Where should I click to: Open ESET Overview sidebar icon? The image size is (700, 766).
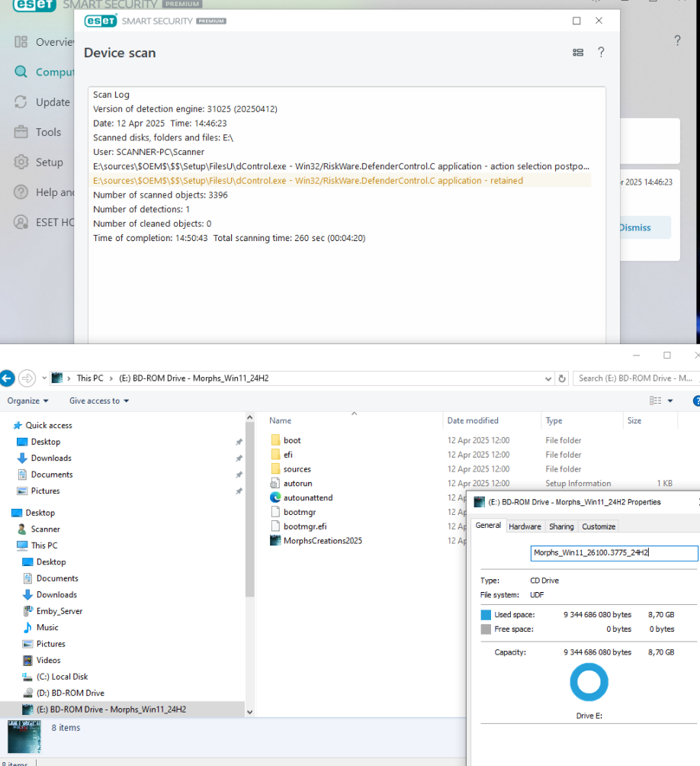(21, 42)
